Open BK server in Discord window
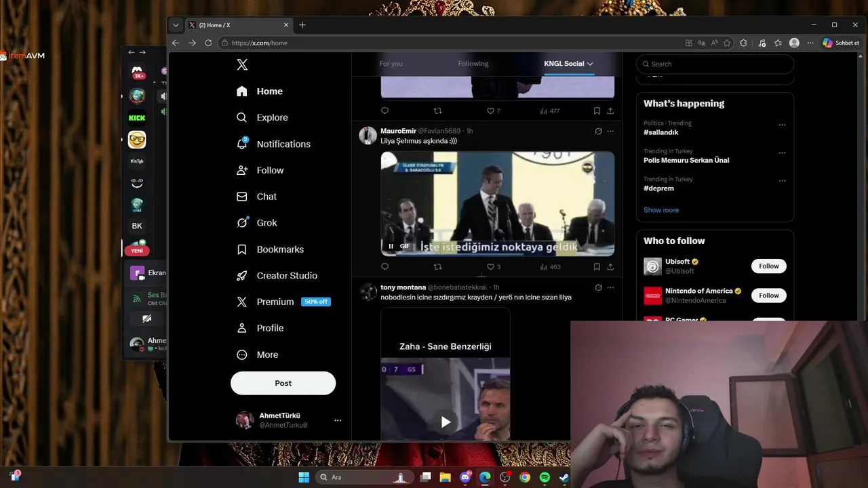This screenshot has width=868, height=488. (137, 226)
